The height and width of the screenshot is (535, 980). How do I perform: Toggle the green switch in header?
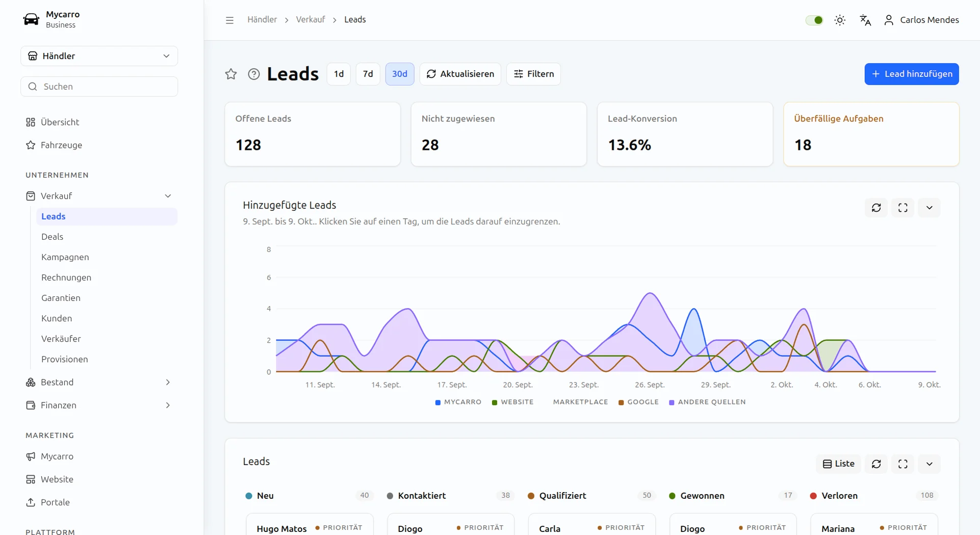click(814, 20)
